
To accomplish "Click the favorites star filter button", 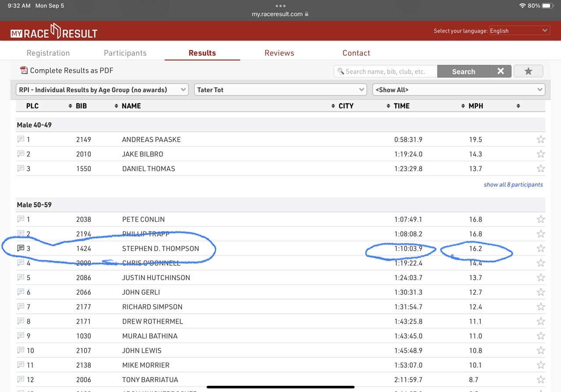I will [x=528, y=71].
